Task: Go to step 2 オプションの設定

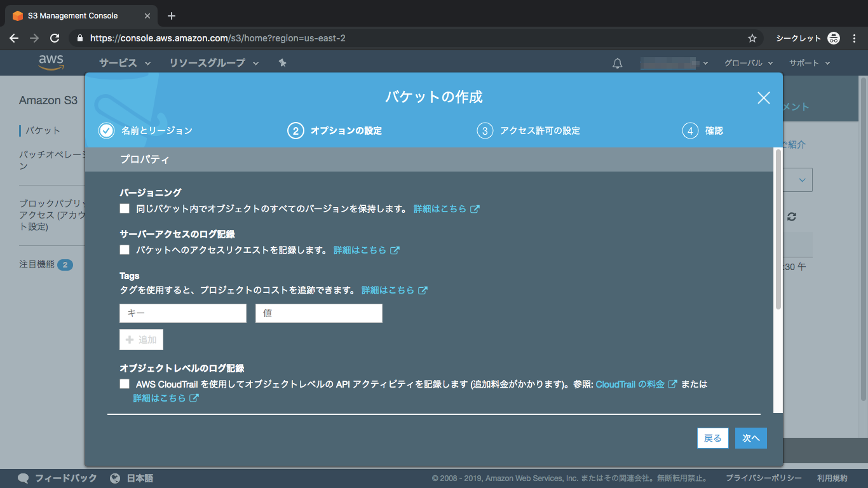Action: tap(335, 130)
